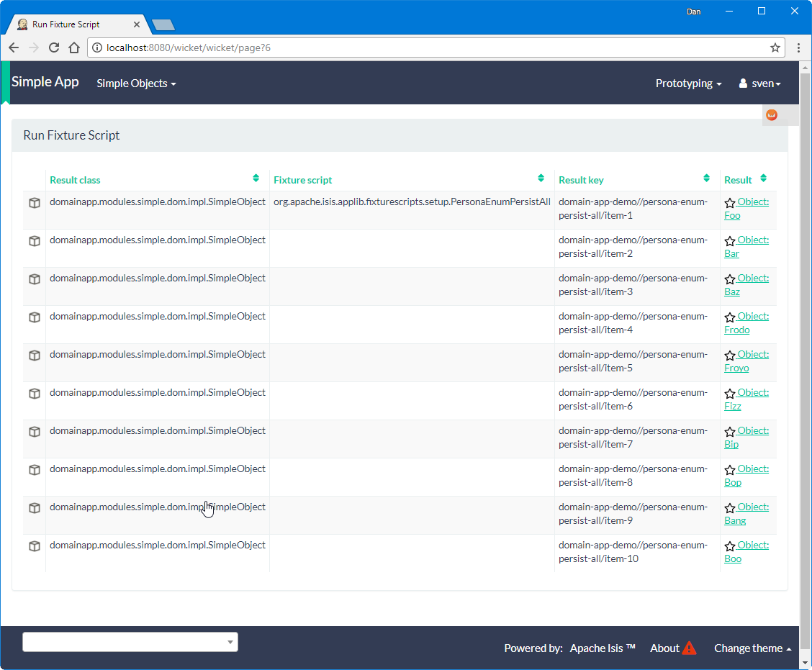Click the star bookmark icon beside Object: Frodo
Screen dimensions: 812x670
click(x=730, y=317)
